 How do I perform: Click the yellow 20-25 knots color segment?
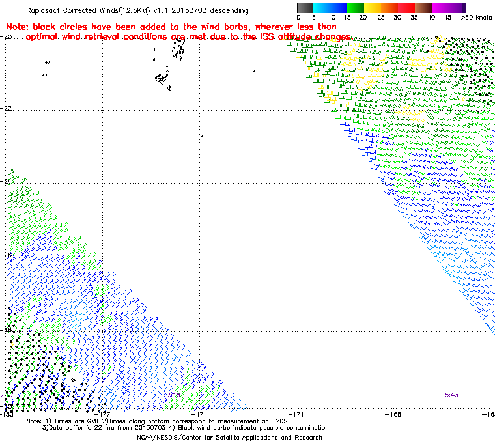(x=373, y=8)
